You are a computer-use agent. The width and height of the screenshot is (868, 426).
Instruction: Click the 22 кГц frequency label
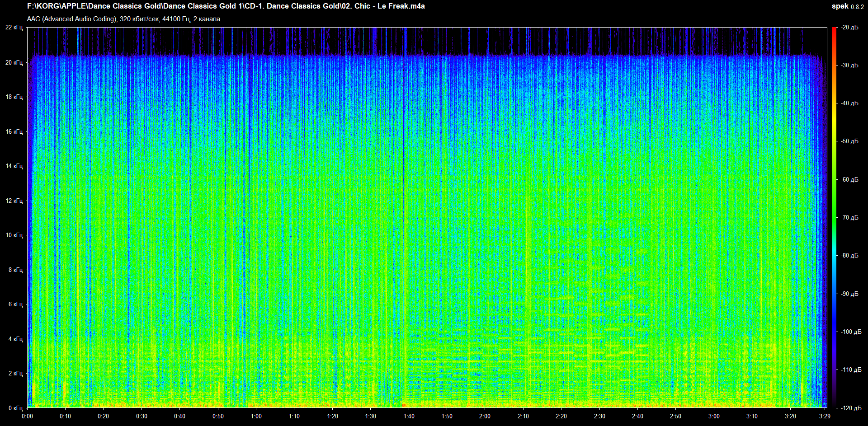tap(14, 28)
